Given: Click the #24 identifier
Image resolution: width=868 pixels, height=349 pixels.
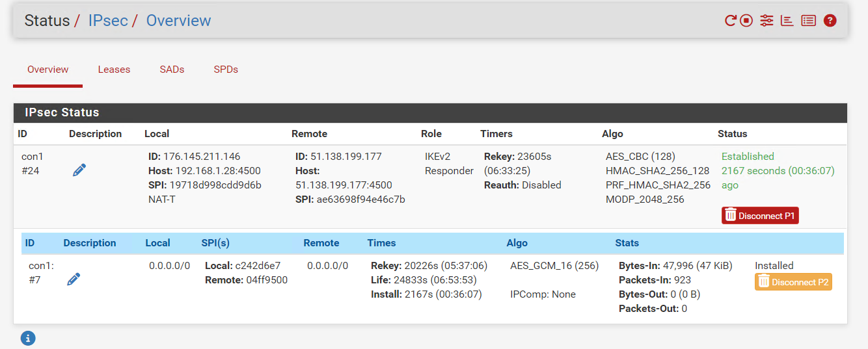Looking at the screenshot, I should [30, 171].
